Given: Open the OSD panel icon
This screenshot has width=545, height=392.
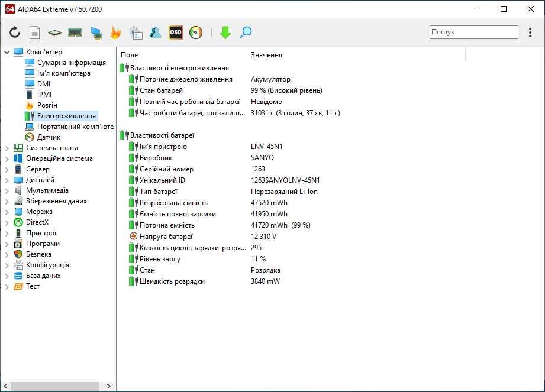Looking at the screenshot, I should tap(176, 33).
